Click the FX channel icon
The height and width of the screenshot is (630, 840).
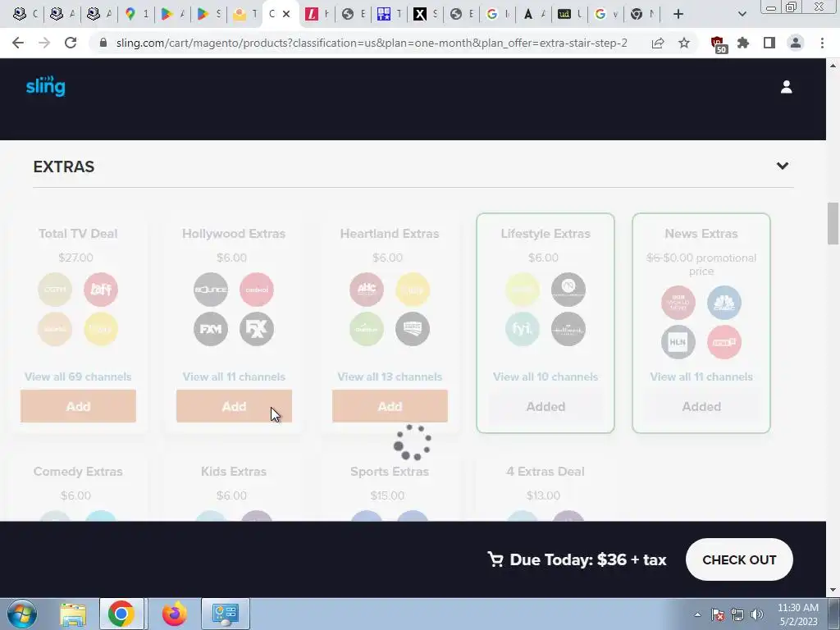click(x=257, y=329)
